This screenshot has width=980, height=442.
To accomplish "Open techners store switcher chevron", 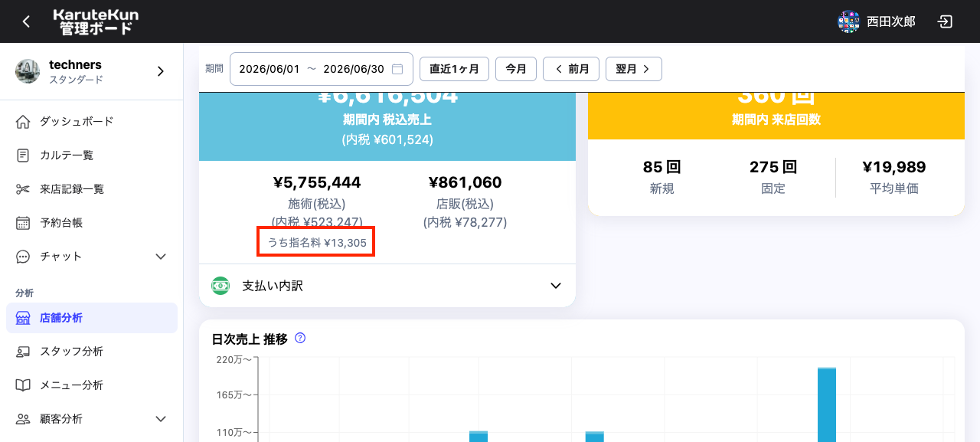I will 161,71.
